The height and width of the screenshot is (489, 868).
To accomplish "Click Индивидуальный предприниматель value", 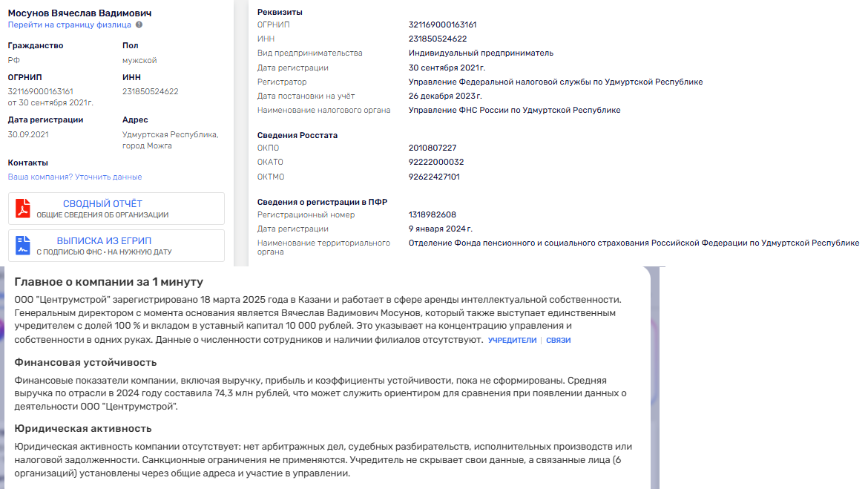I will [x=481, y=53].
